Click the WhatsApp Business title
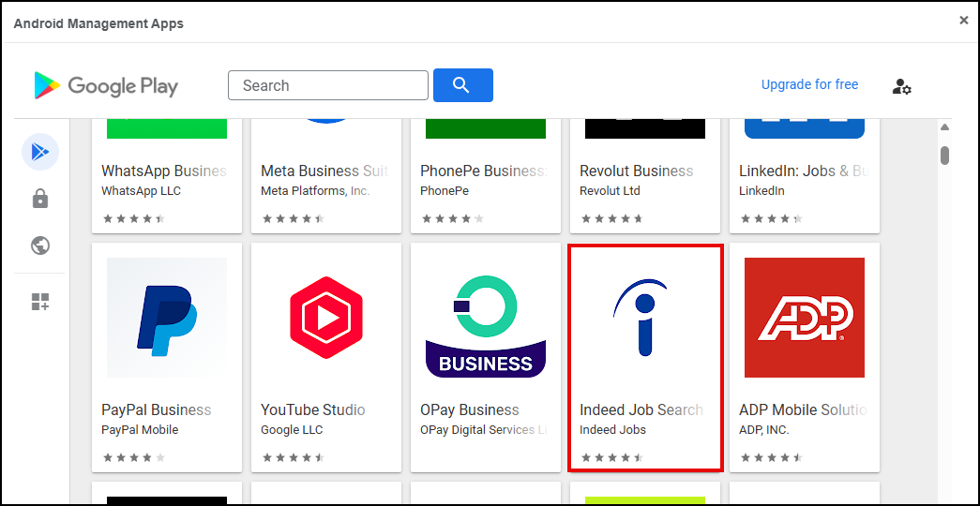The height and width of the screenshot is (506, 980). pyautogui.click(x=164, y=171)
